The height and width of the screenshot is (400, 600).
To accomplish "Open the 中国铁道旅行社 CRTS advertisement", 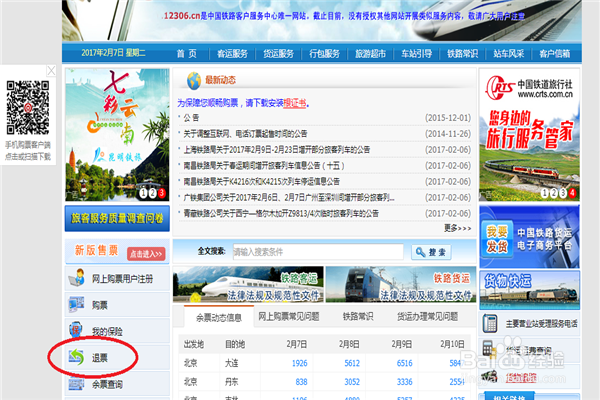I will coord(529,135).
